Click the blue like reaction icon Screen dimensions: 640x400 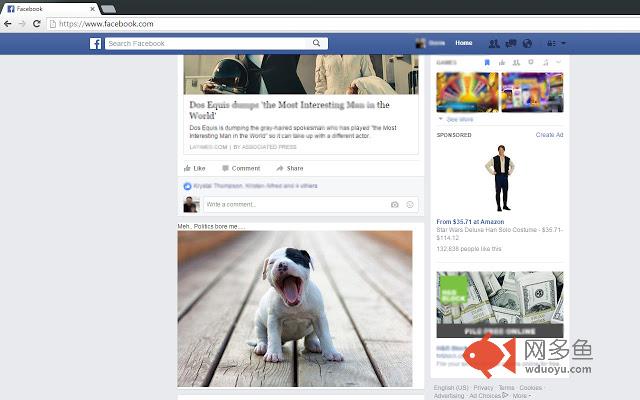click(x=187, y=186)
